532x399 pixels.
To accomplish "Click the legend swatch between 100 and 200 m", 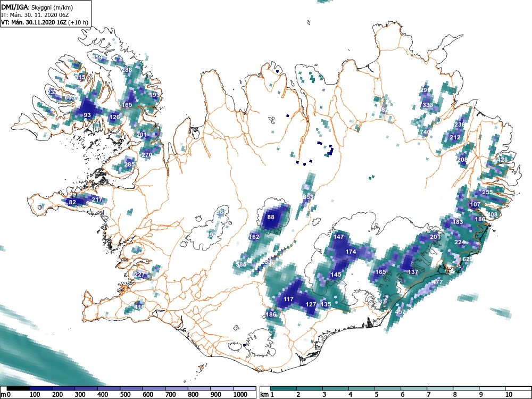I will tap(41, 388).
